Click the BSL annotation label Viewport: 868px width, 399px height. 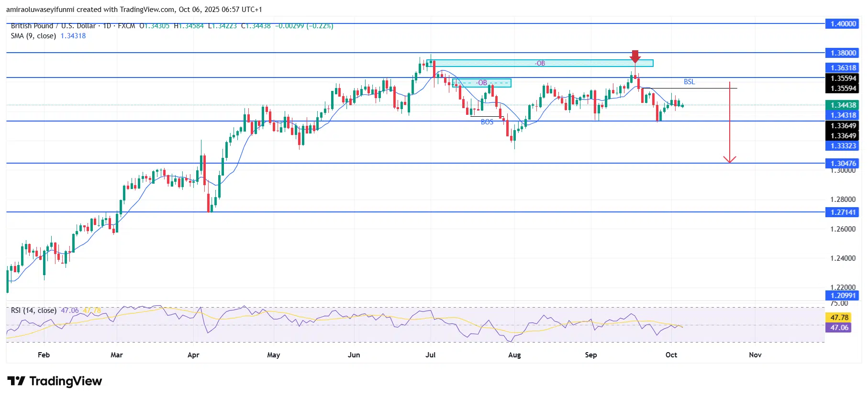point(689,82)
